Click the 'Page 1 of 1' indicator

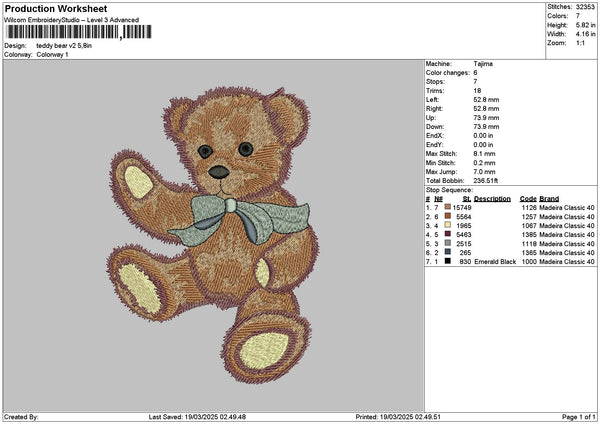pos(579,417)
